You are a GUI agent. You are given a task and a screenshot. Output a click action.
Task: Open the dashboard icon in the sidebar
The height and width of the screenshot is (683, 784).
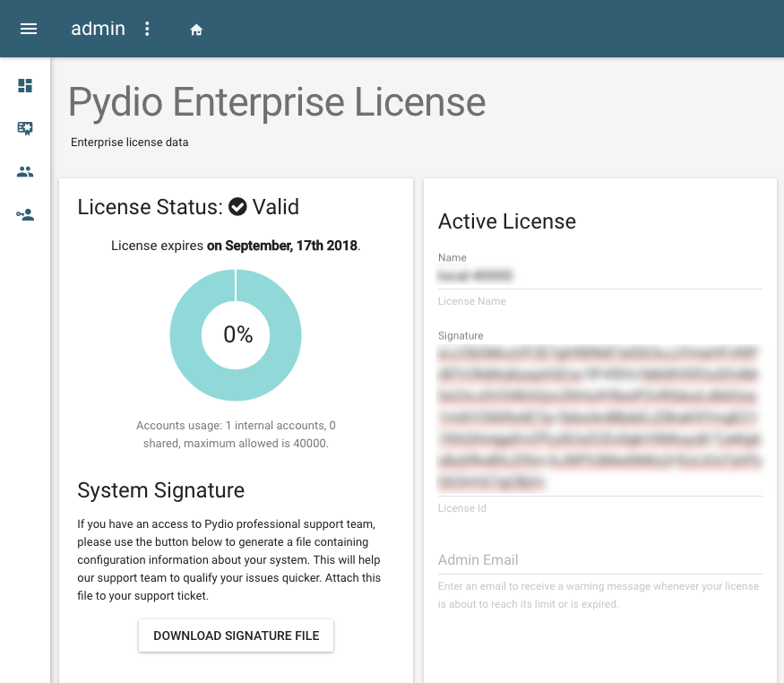click(x=25, y=85)
